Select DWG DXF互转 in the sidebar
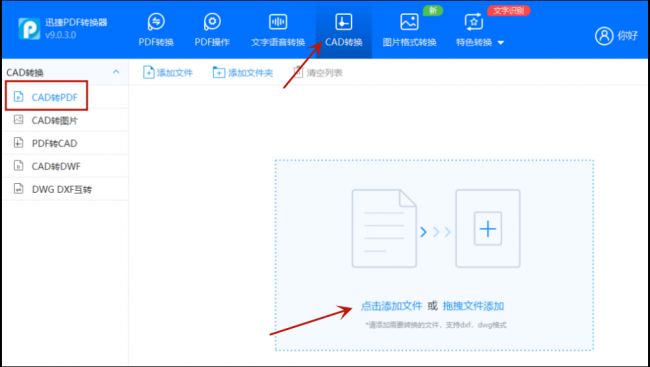 click(65, 189)
